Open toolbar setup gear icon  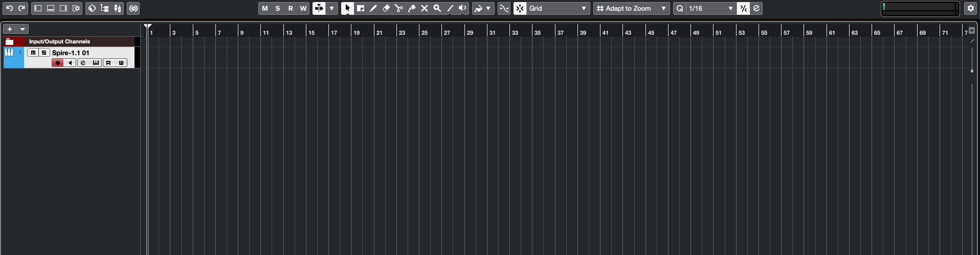point(971,8)
